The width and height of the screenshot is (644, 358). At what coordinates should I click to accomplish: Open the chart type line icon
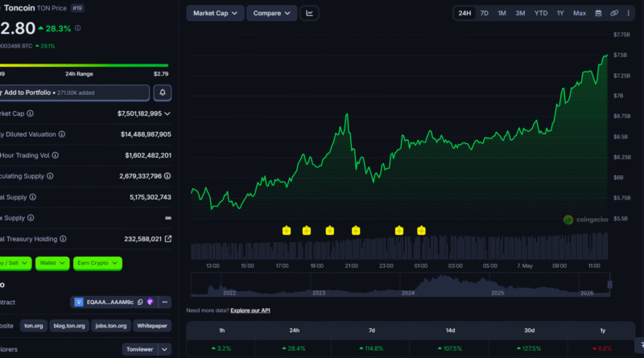(x=309, y=13)
